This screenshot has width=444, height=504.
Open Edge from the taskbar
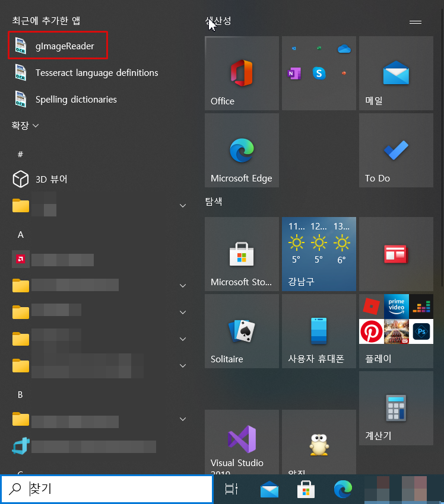342,489
